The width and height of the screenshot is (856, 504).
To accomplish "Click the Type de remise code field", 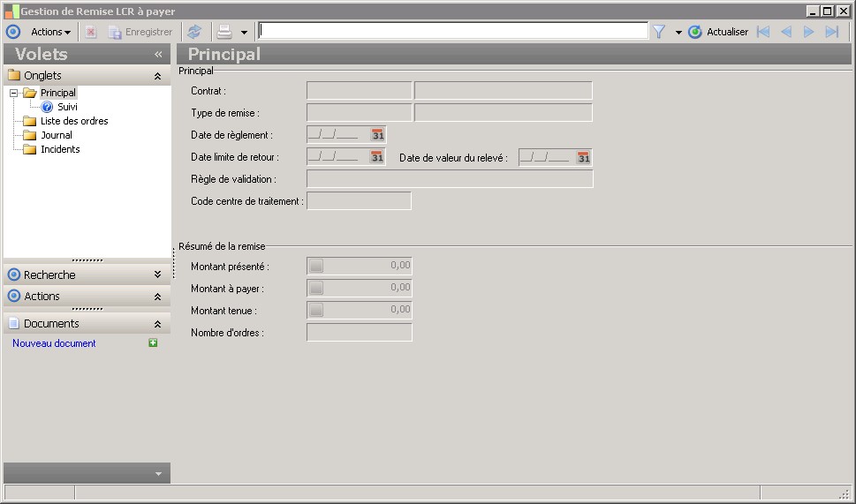I will pos(360,112).
